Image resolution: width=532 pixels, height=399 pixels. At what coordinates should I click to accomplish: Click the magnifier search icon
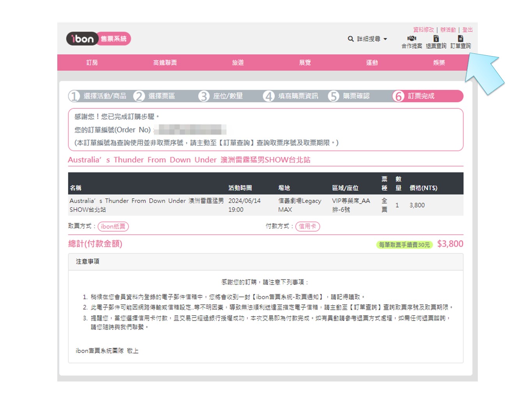[351, 39]
